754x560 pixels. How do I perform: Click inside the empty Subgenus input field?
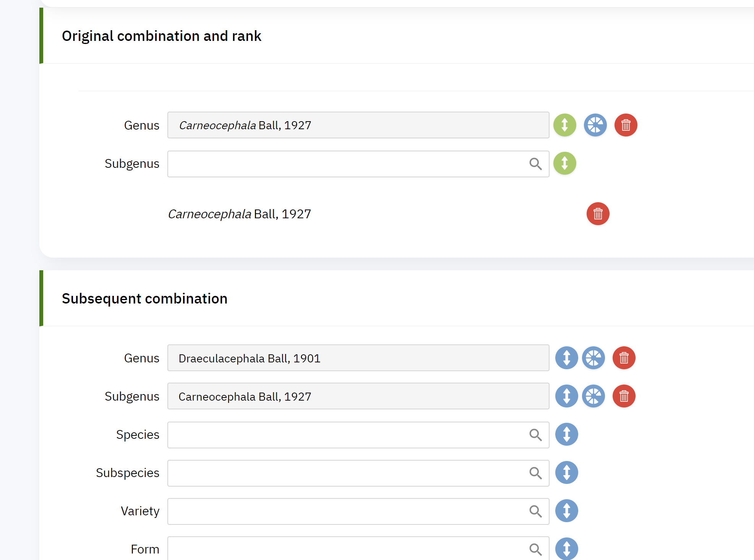click(344, 164)
